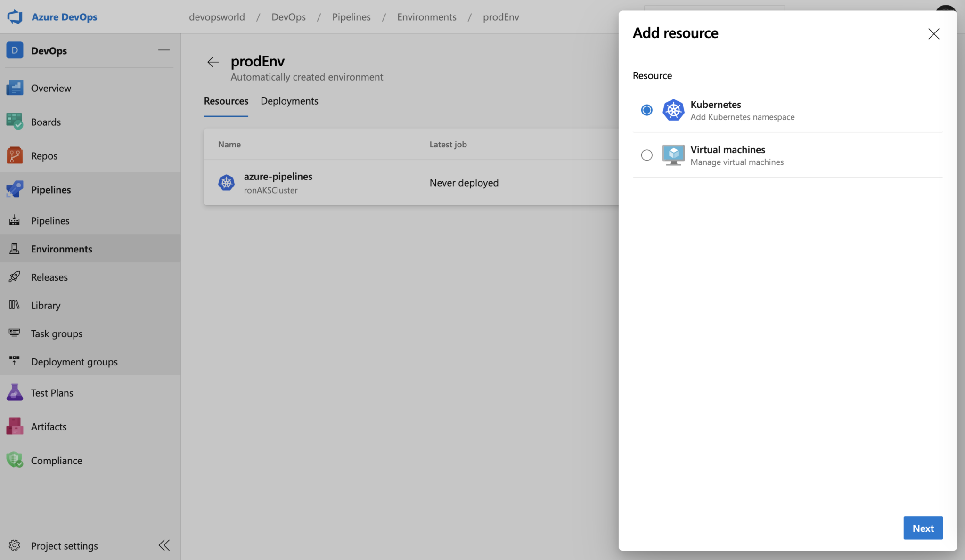Close the Add resource panel
The height and width of the screenshot is (560, 965).
coord(933,34)
